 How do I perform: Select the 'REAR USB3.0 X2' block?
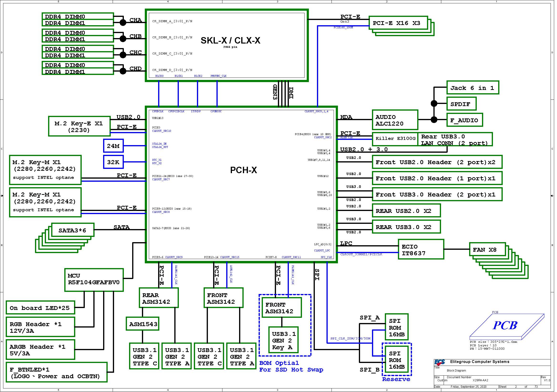tap(406, 227)
